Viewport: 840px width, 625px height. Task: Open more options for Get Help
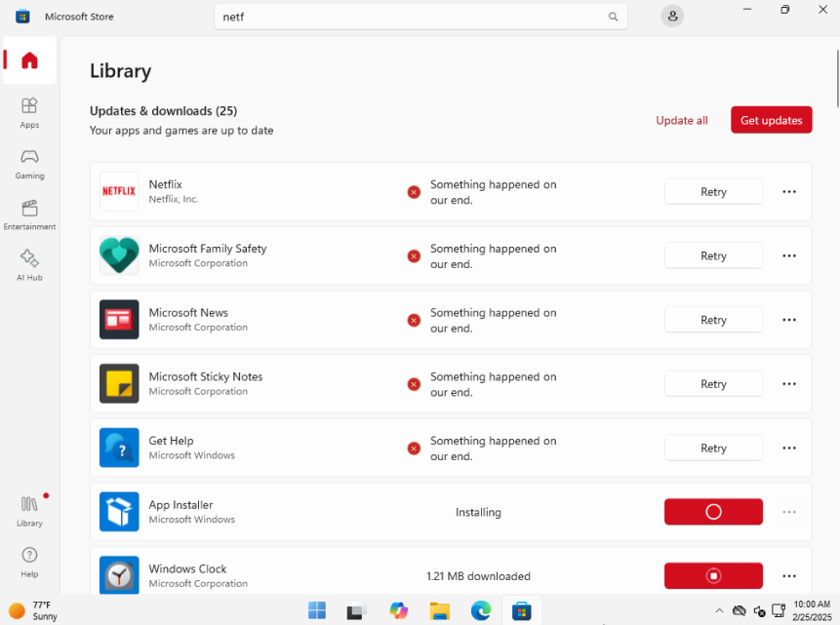pyautogui.click(x=789, y=448)
